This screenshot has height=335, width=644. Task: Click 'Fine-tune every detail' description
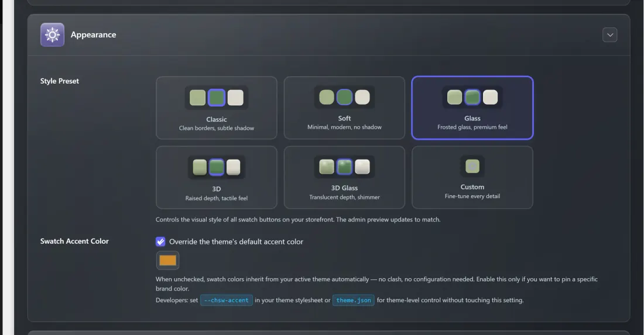[472, 196]
